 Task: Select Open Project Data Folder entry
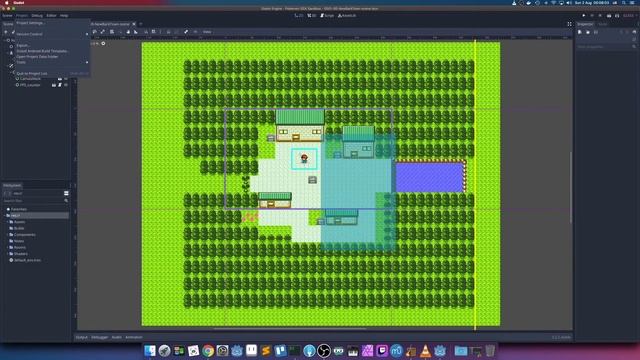pyautogui.click(x=37, y=57)
